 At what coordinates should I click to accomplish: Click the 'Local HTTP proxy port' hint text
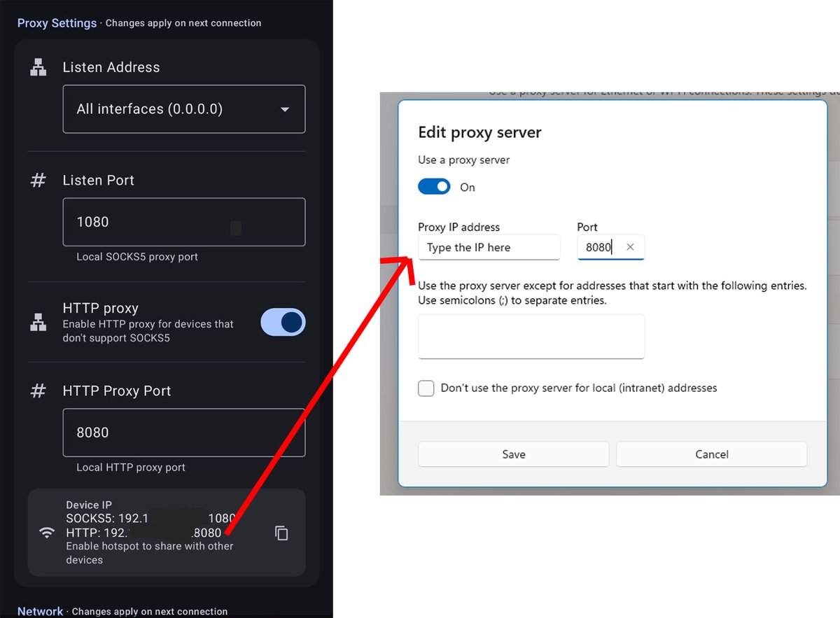coord(131,468)
